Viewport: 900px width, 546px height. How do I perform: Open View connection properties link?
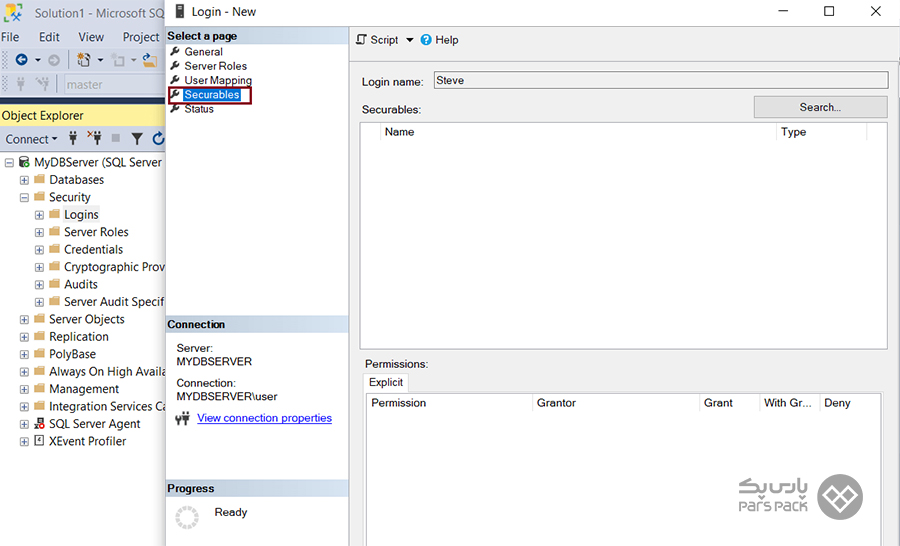(x=264, y=418)
